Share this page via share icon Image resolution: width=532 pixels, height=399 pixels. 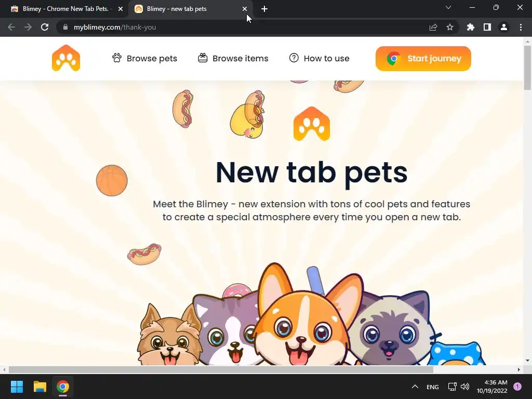(x=433, y=27)
